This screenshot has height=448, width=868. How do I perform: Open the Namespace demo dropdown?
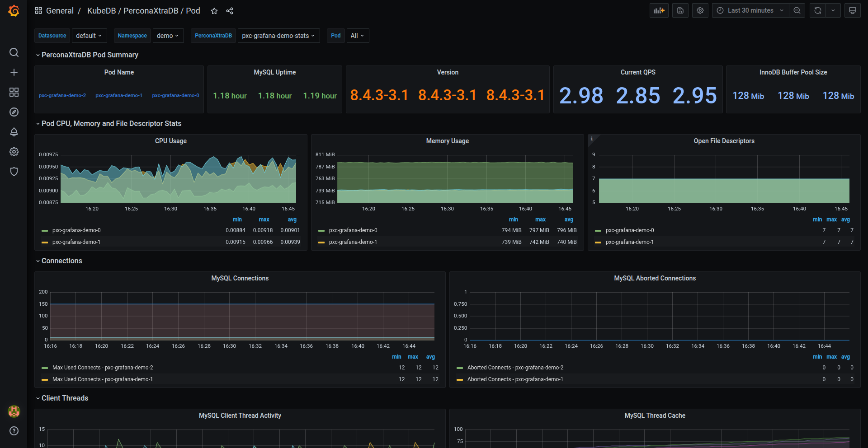pyautogui.click(x=168, y=36)
